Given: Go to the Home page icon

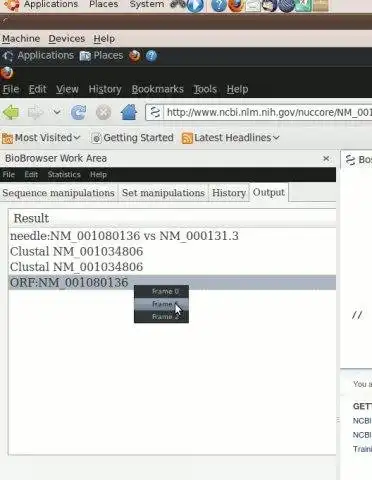Looking at the screenshot, I should coord(129,112).
